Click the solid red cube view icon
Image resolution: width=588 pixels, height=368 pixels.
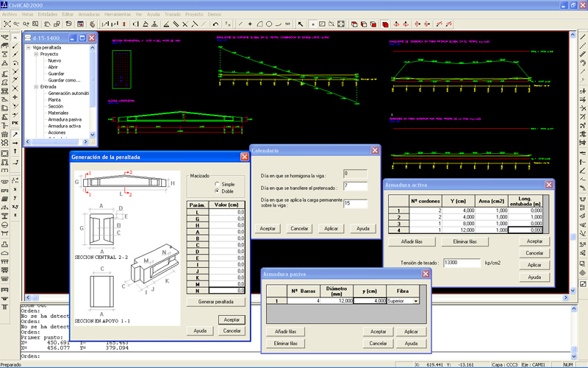[x=384, y=24]
